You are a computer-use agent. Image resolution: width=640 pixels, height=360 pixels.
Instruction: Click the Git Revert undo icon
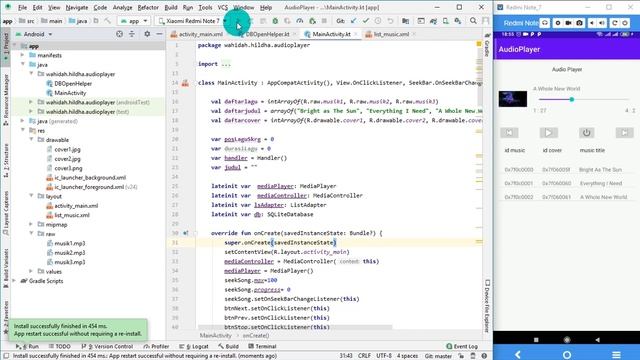390,21
